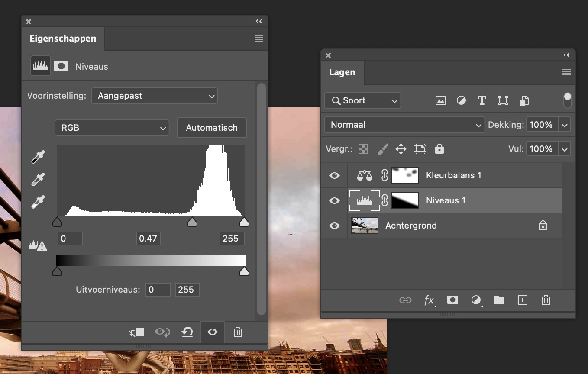Click the Automatisch button

click(x=212, y=128)
